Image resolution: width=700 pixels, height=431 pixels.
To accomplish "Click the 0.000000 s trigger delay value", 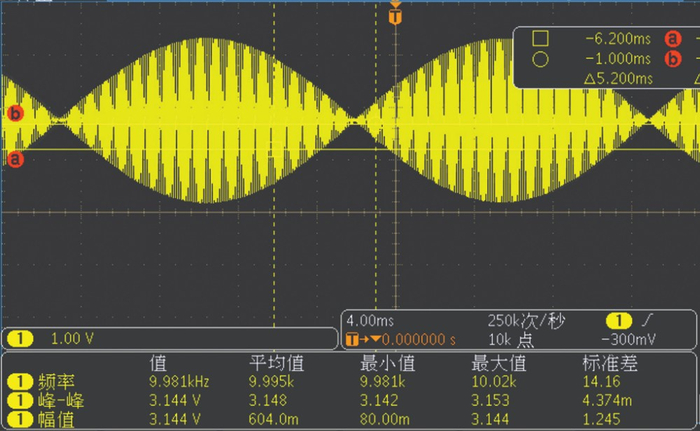I will (419, 340).
